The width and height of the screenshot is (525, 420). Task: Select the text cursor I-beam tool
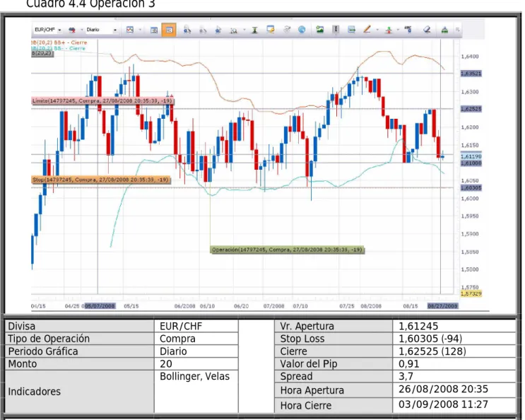pos(336,30)
